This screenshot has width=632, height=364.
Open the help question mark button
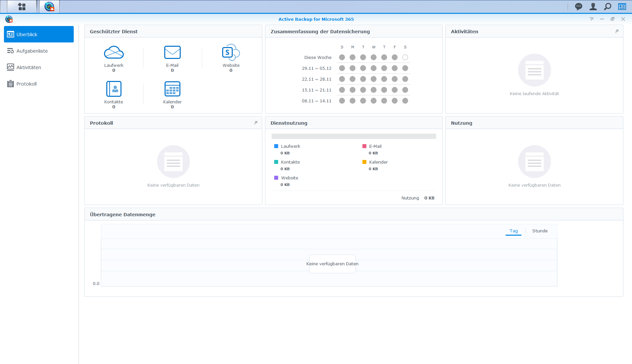[x=592, y=19]
